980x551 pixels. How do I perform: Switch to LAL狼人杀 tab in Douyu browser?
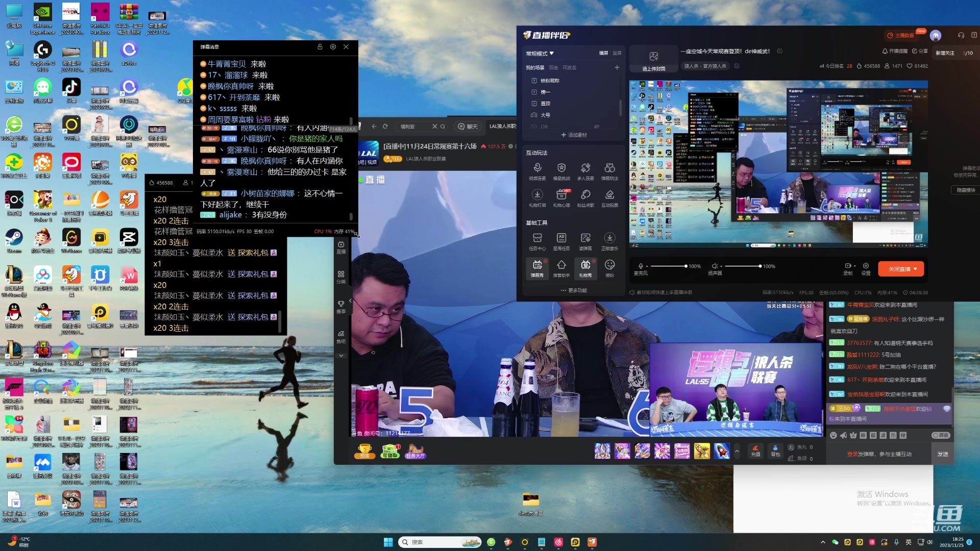(503, 127)
